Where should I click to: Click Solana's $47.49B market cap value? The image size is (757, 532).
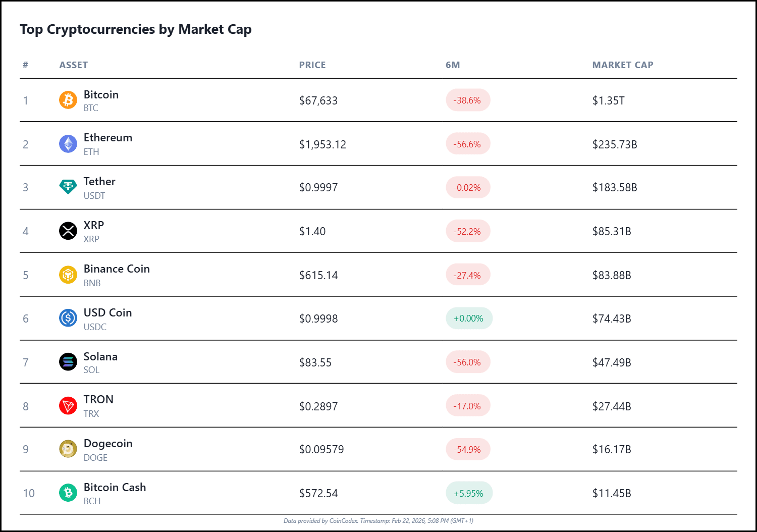click(611, 362)
